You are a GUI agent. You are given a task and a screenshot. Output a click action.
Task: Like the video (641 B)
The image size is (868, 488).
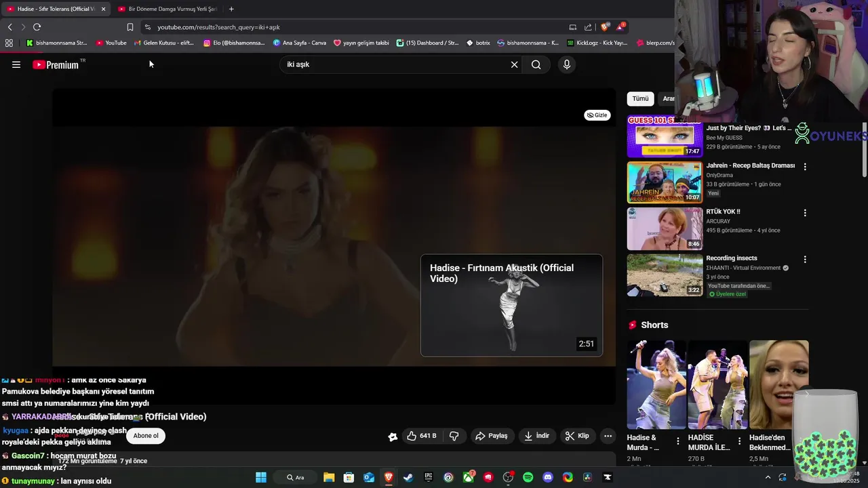point(422,436)
